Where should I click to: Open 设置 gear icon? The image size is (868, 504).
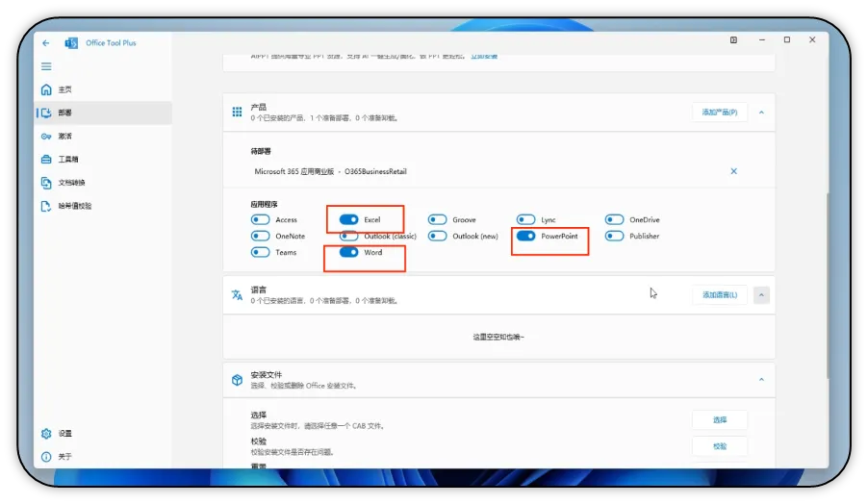point(46,433)
